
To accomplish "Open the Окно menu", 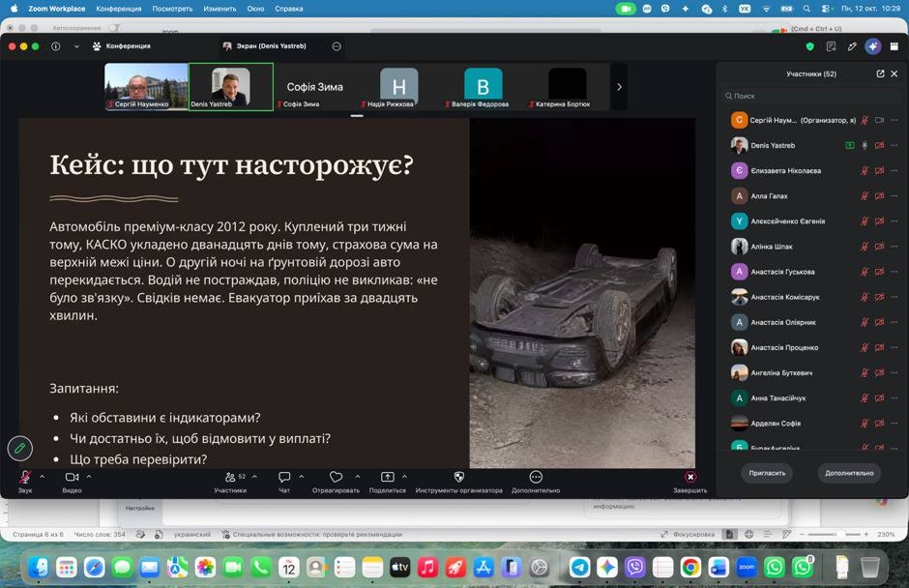I will click(255, 9).
